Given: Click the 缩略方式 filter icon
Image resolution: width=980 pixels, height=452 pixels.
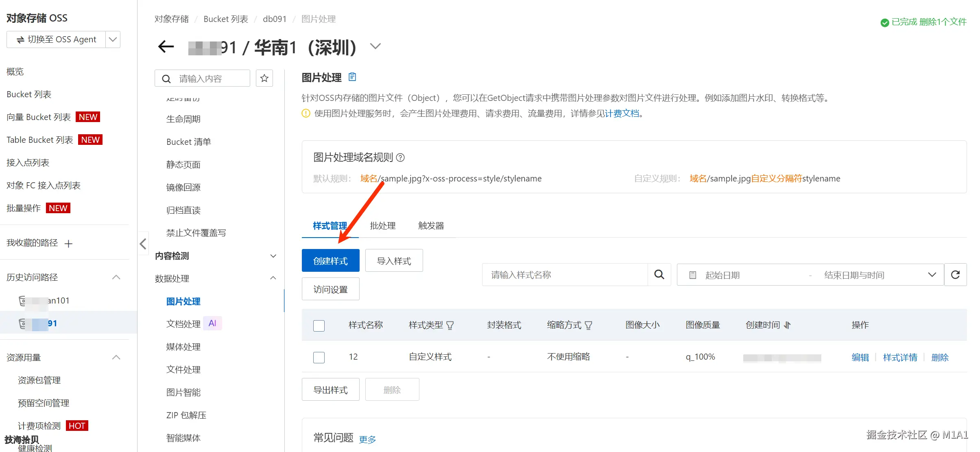Looking at the screenshot, I should point(588,325).
